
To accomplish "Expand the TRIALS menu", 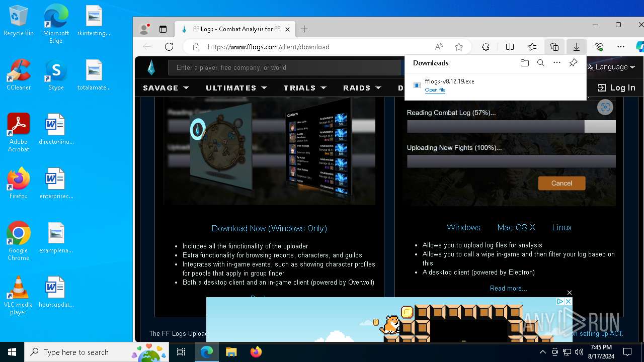I will tap(305, 87).
